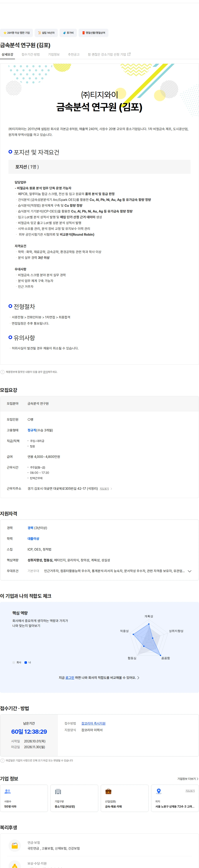This screenshot has width=199, height=868.
Task: Open 지도보기 next to 근무지주소
Action: click(x=104, y=489)
